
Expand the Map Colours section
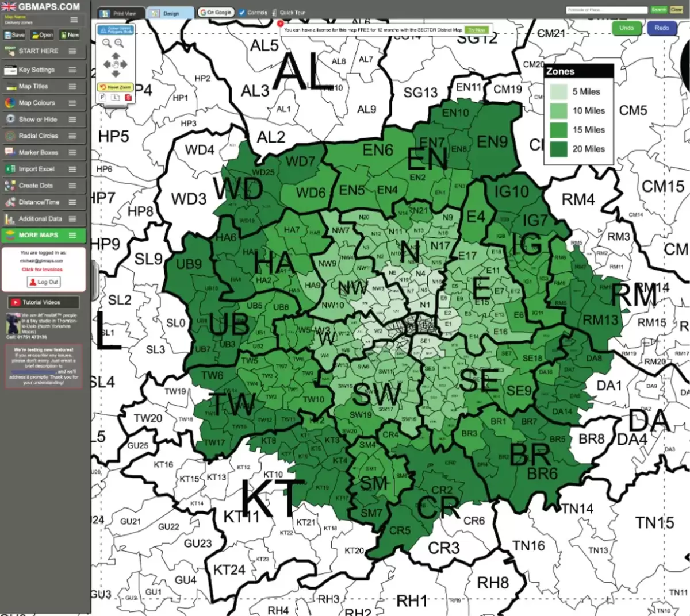pyautogui.click(x=72, y=103)
